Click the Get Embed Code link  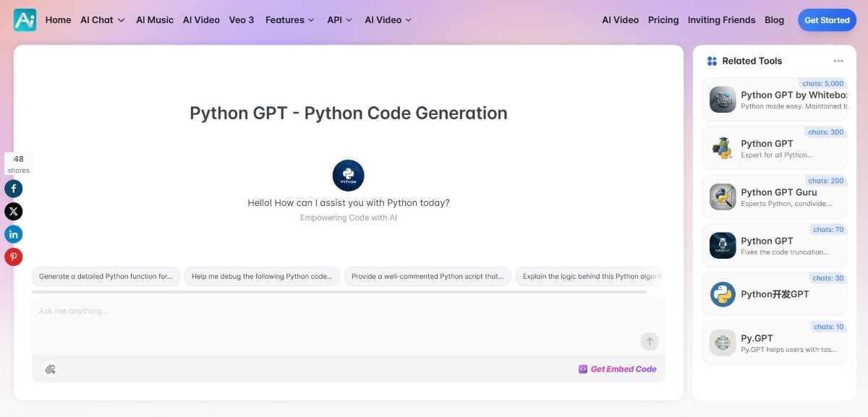point(617,369)
